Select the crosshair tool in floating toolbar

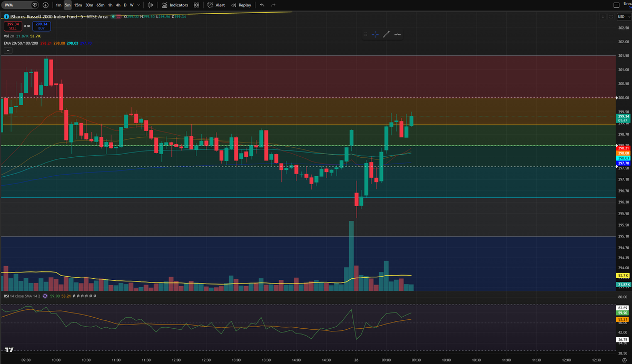coord(375,34)
